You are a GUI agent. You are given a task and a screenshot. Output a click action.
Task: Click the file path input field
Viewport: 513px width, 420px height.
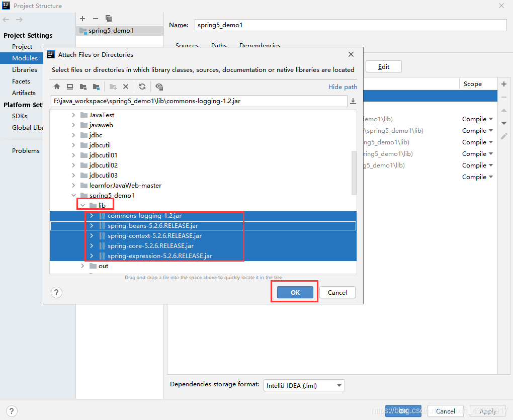199,101
